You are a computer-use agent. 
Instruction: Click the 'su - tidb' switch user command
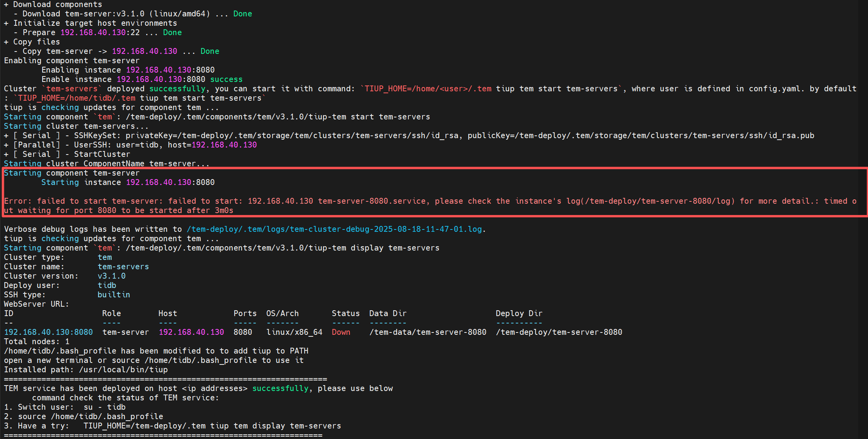105,407
